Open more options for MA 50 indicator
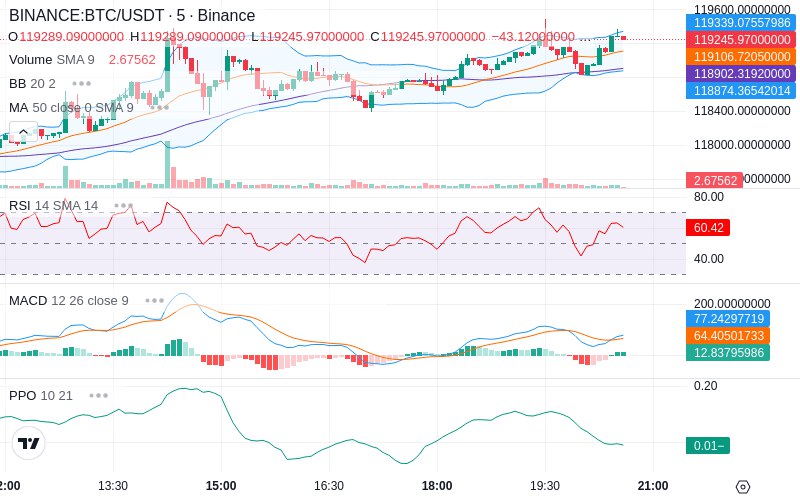The width and height of the screenshot is (800, 500). (x=159, y=108)
